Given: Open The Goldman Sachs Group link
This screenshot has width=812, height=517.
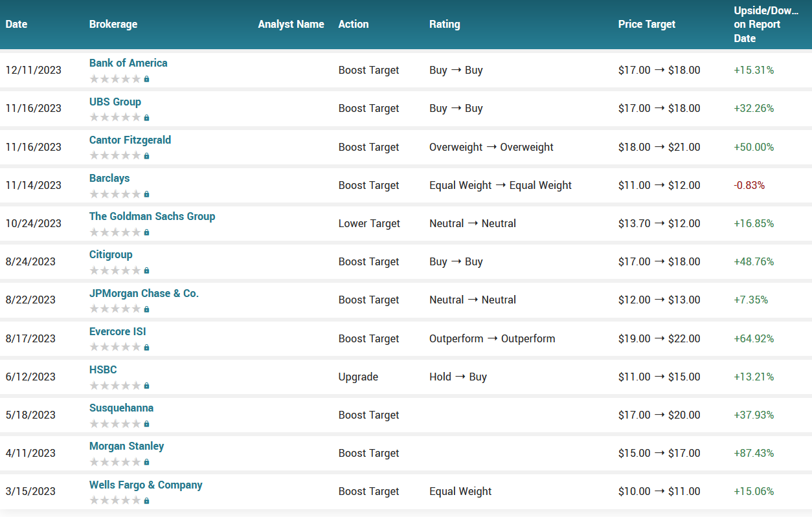Looking at the screenshot, I should pos(152,216).
